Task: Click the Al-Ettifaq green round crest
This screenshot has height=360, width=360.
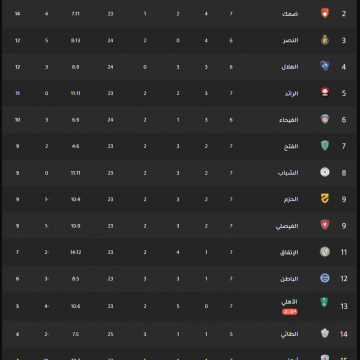Action: (325, 252)
